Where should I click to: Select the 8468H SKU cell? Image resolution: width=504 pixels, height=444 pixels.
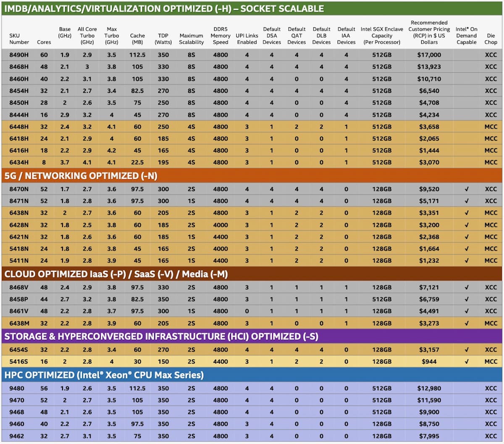[x=19, y=66]
